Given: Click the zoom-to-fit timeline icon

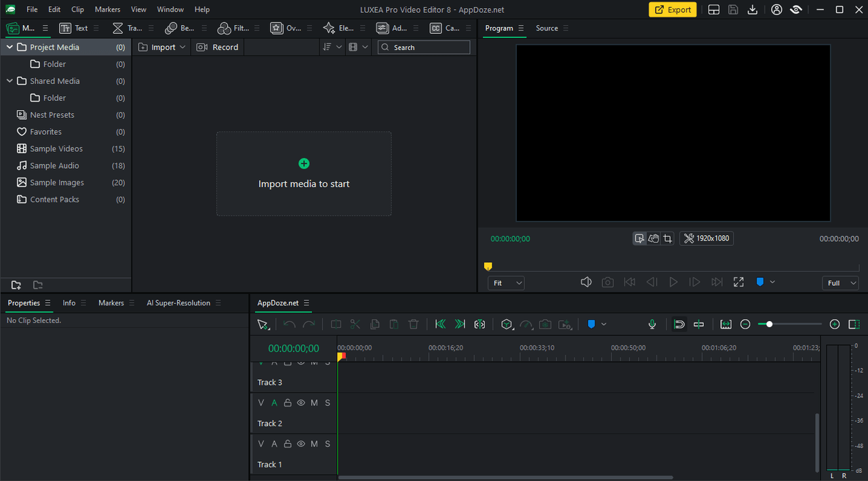Looking at the screenshot, I should [x=726, y=325].
